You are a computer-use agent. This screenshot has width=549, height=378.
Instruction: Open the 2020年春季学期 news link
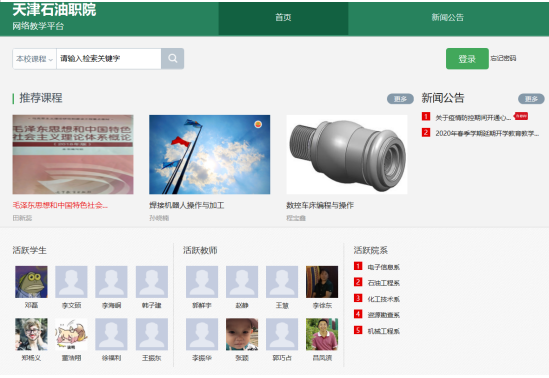coord(487,133)
